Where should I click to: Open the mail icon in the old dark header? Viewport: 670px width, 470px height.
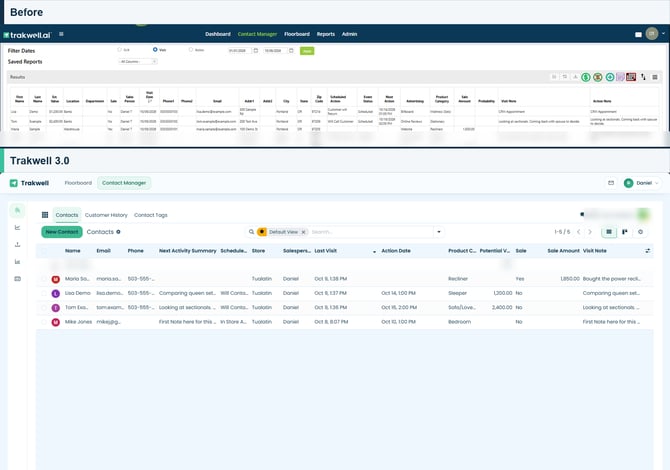pyautogui.click(x=638, y=35)
